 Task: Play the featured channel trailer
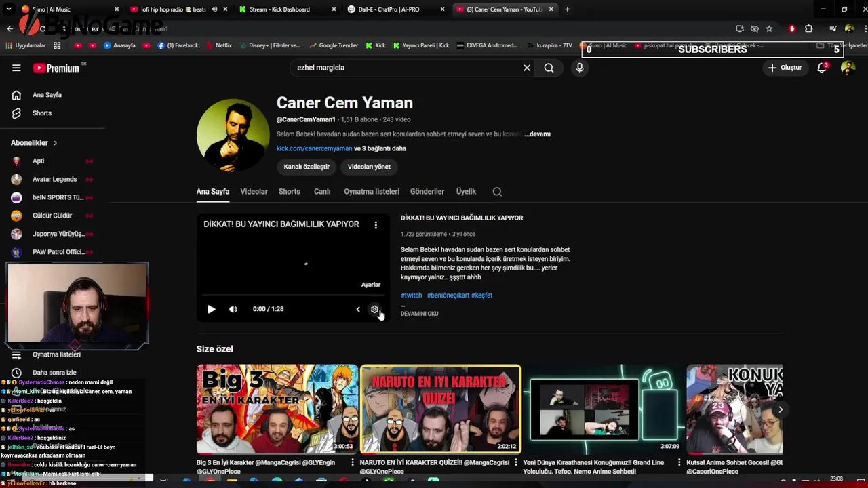[212, 309]
